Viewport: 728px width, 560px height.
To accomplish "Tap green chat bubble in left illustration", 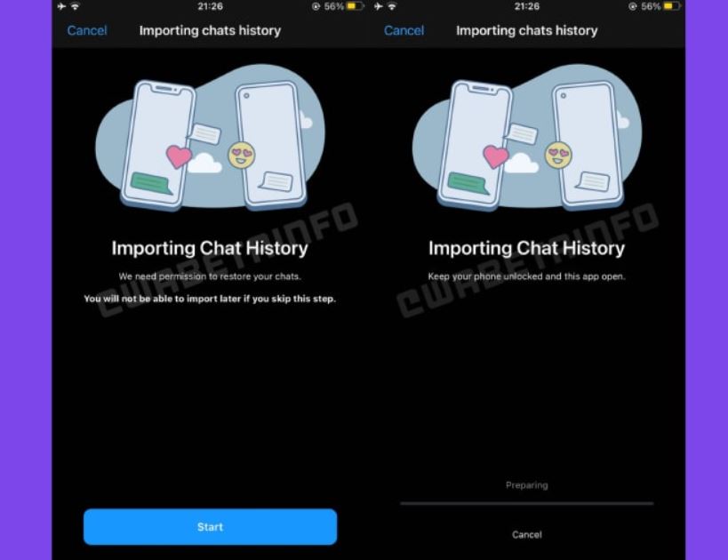I will tap(151, 183).
